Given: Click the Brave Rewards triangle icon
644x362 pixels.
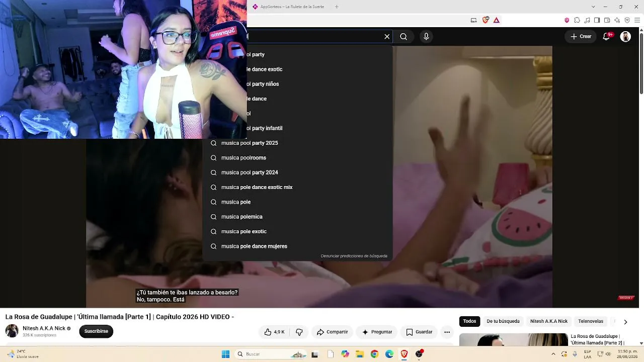Looking at the screenshot, I should pyautogui.click(x=497, y=20).
